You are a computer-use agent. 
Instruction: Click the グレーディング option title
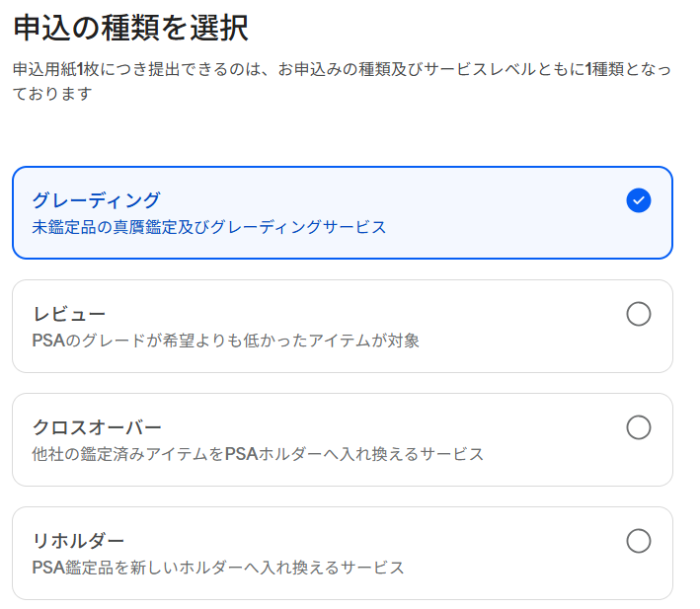(x=95, y=200)
